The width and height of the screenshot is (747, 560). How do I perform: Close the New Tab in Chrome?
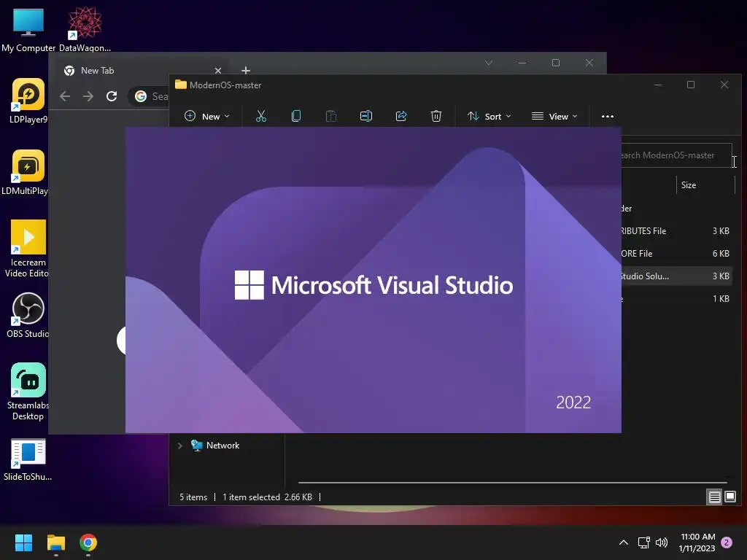218,71
